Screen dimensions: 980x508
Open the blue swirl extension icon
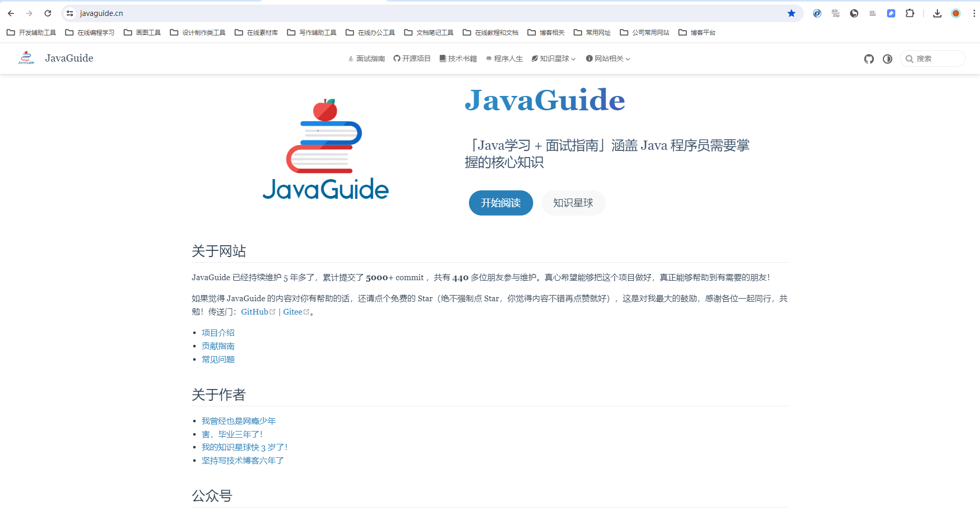(817, 13)
